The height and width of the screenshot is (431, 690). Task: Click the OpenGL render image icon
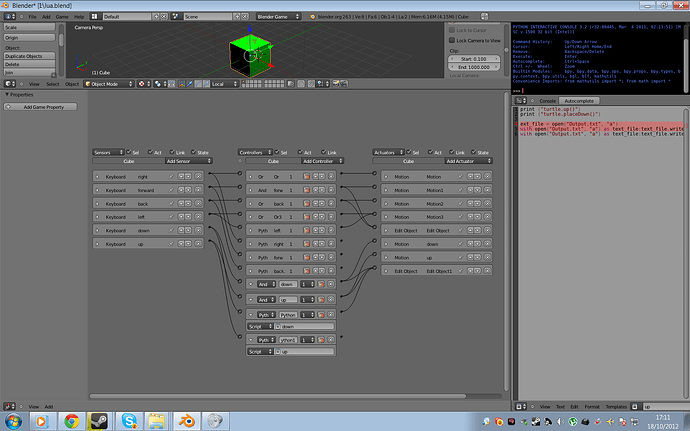pos(336,84)
